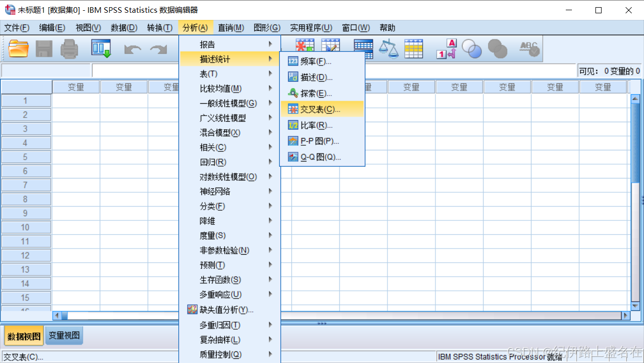644x363 pixels.
Task: Open the 直销(M) menu
Action: (231, 28)
